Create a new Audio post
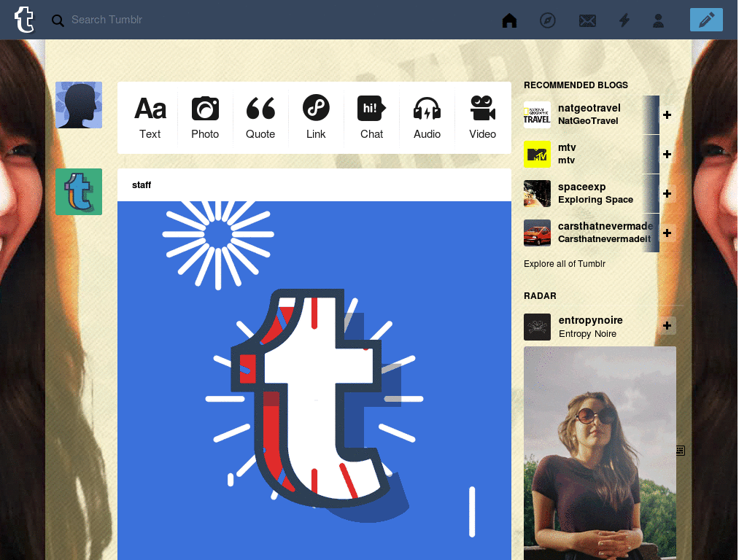747x560 pixels. (427, 117)
